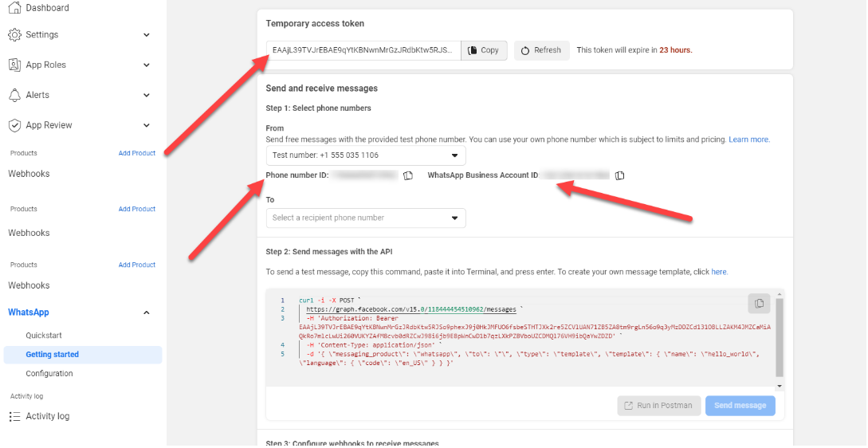Viewport: 868px width, 448px height.
Task: Click the Send message button
Action: point(740,406)
